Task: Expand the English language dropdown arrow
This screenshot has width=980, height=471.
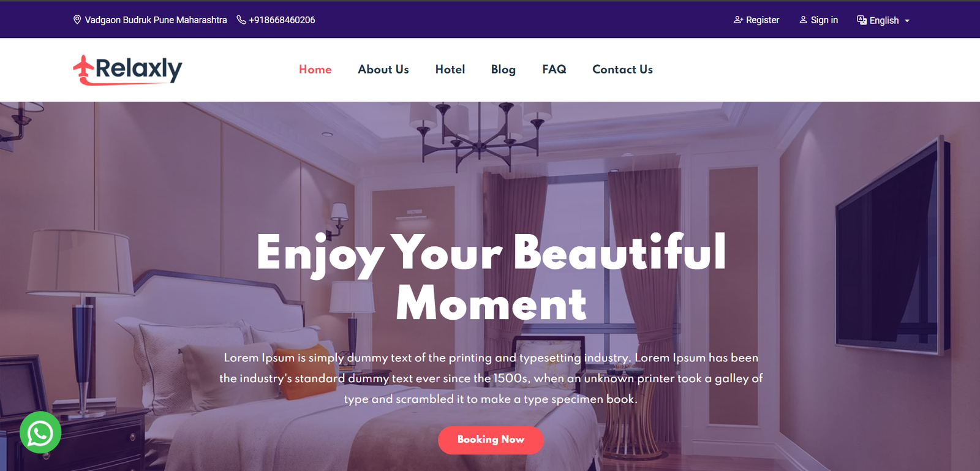Action: coord(907,21)
